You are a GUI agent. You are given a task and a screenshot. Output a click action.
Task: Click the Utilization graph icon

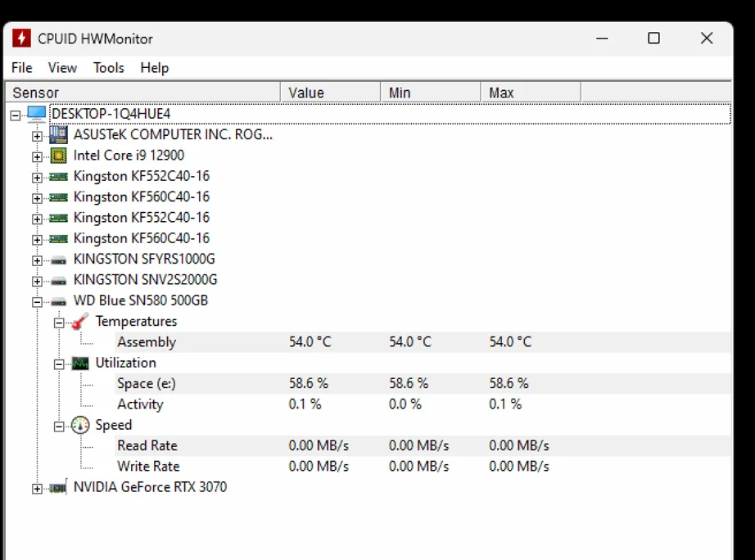pos(79,363)
